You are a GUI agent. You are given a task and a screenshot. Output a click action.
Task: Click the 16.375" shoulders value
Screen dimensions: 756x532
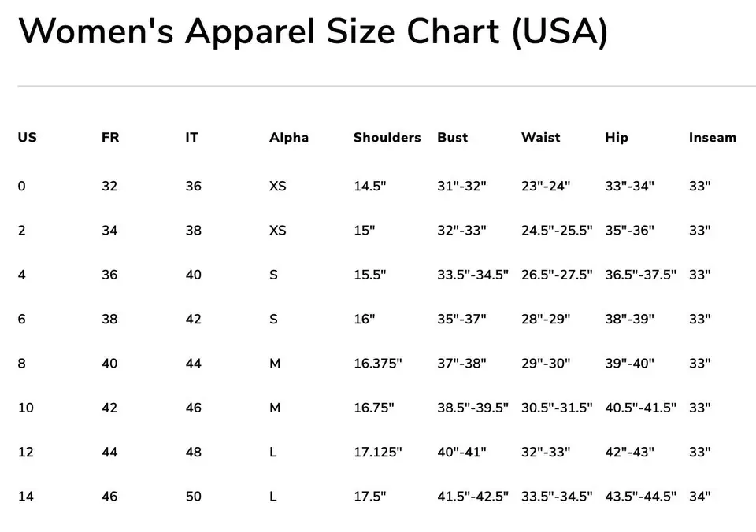tap(377, 364)
